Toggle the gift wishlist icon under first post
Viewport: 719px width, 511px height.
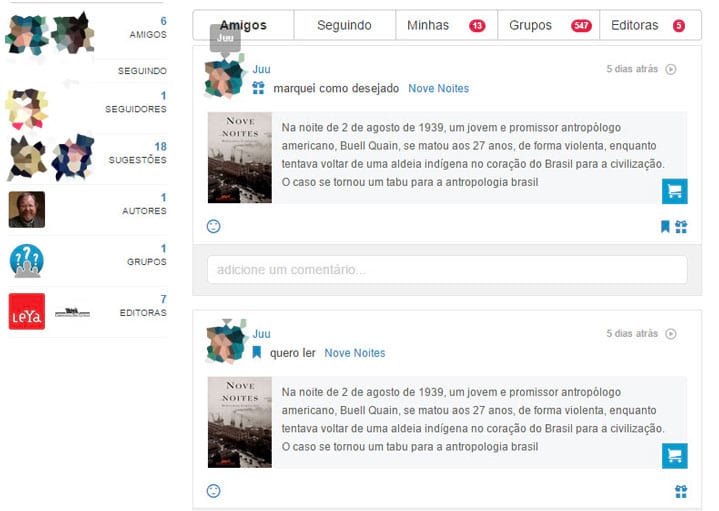pos(681,227)
